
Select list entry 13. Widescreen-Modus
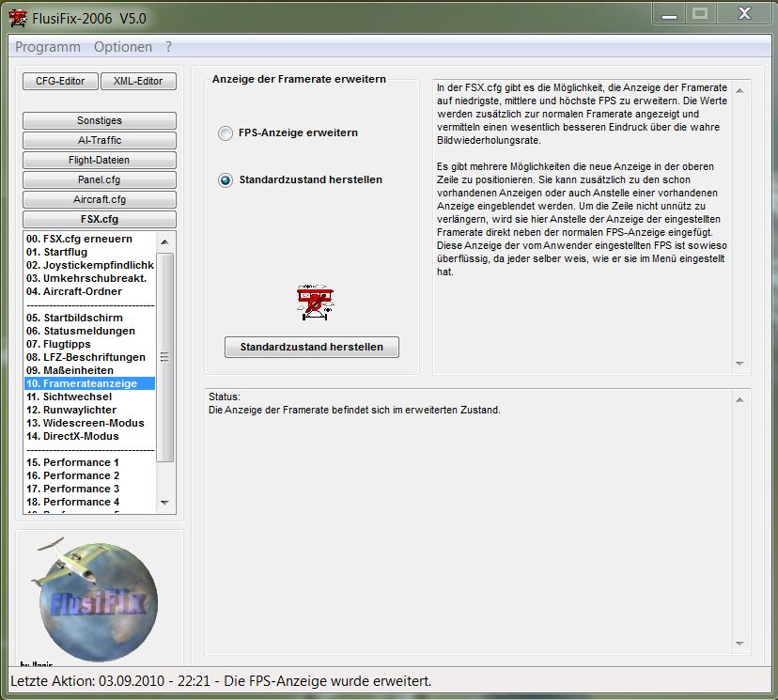tap(90, 423)
